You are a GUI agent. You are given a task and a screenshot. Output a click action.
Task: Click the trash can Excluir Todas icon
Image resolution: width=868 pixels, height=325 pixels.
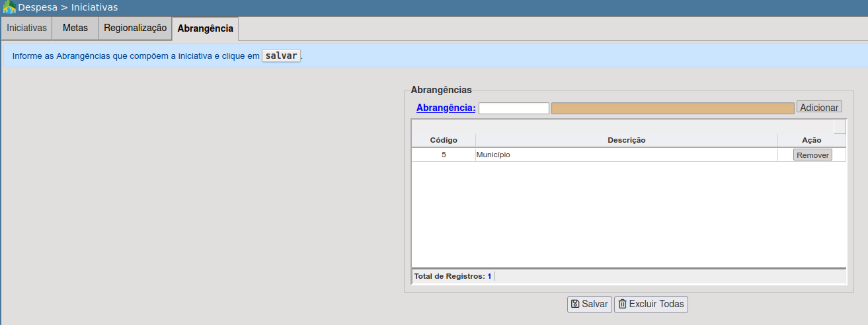click(x=622, y=304)
